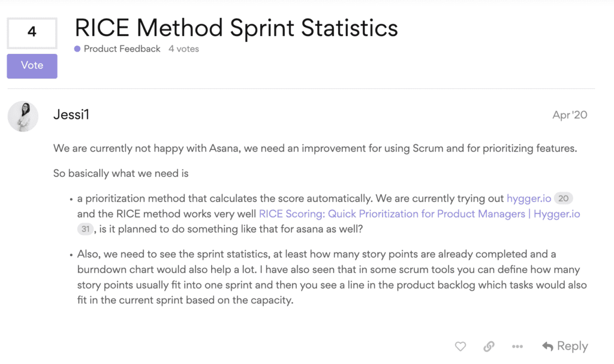Follow the RICE Scoring article link
Image resolution: width=614 pixels, height=364 pixels.
(x=420, y=214)
